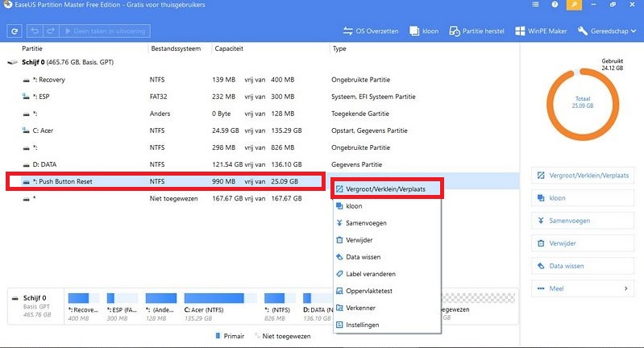Image resolution: width=644 pixels, height=348 pixels.
Task: Click the list menu icon in title bar
Action: coord(535,5)
